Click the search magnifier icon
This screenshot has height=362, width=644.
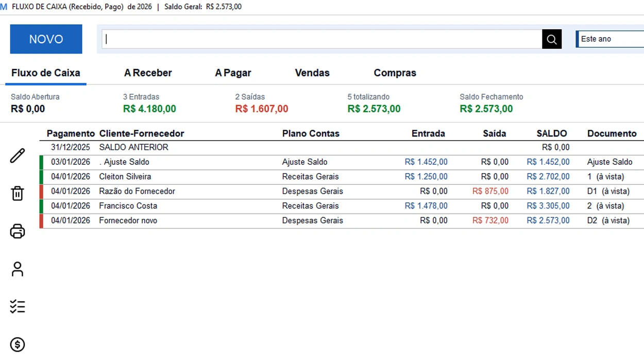[551, 39]
